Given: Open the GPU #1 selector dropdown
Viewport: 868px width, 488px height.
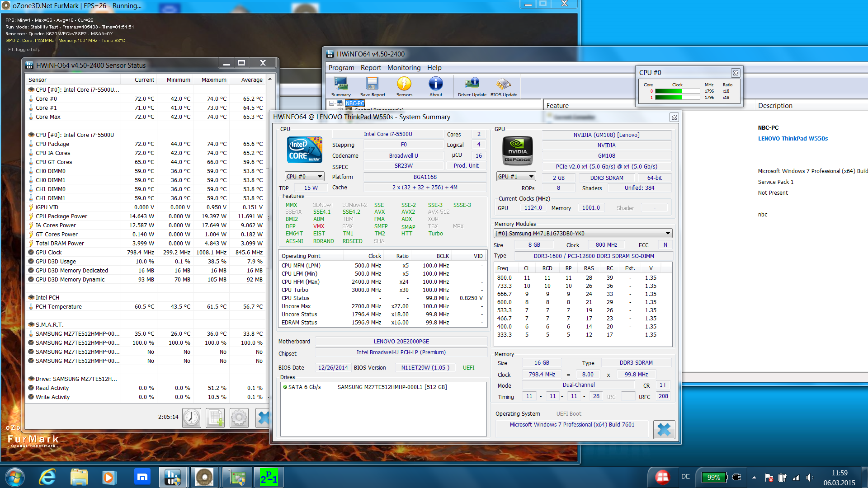Looking at the screenshot, I should click(x=516, y=177).
